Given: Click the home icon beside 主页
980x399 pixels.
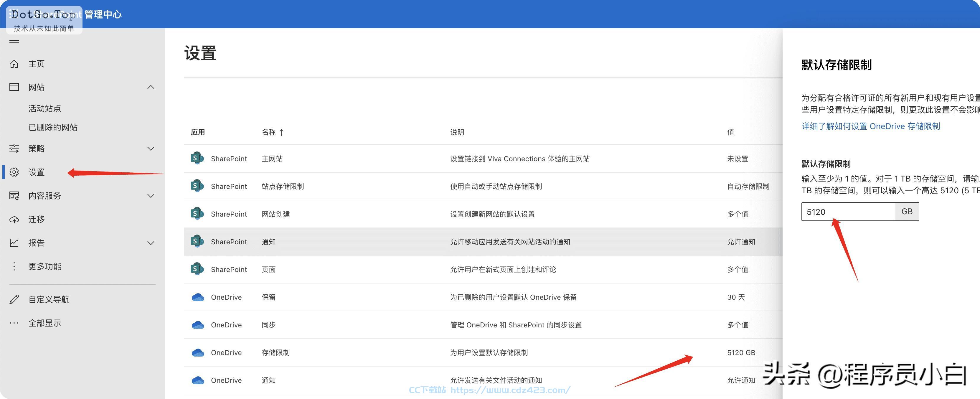Looking at the screenshot, I should point(14,64).
